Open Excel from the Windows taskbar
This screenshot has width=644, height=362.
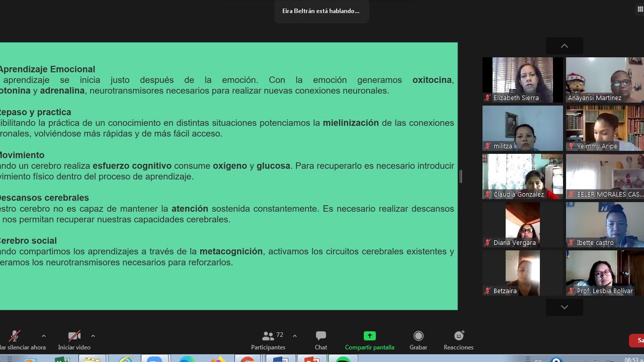(62, 359)
